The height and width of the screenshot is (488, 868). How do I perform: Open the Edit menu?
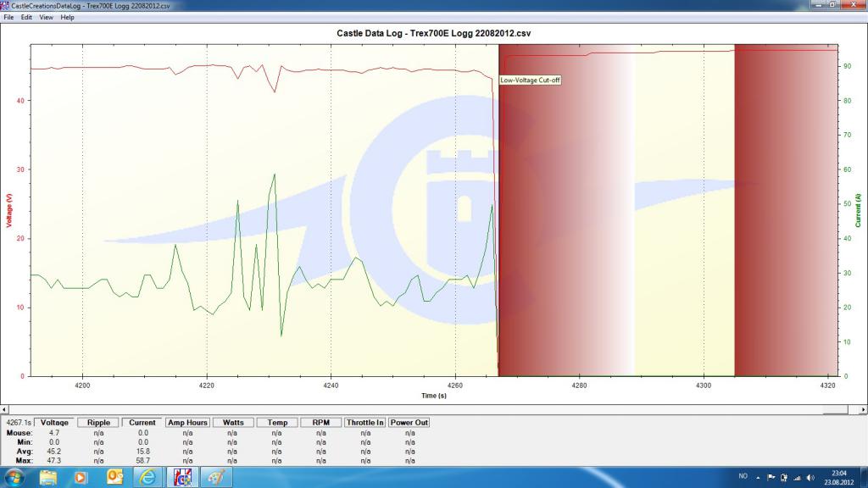pyautogui.click(x=27, y=17)
